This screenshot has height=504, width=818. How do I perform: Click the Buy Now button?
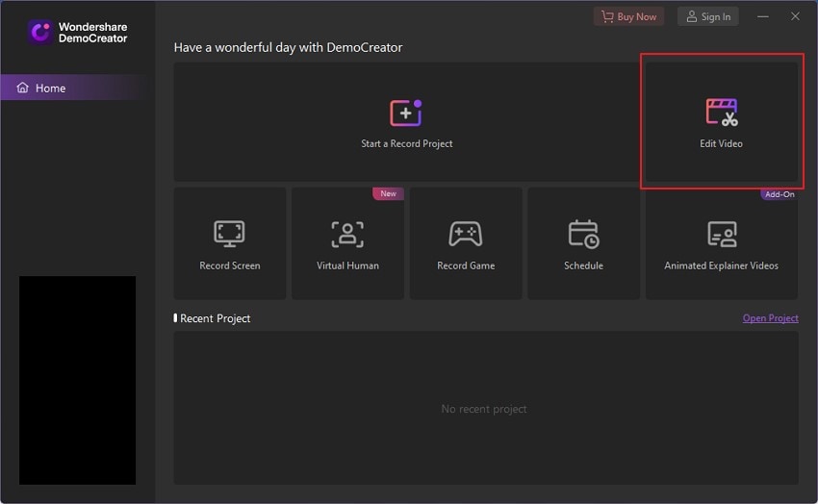(x=629, y=16)
